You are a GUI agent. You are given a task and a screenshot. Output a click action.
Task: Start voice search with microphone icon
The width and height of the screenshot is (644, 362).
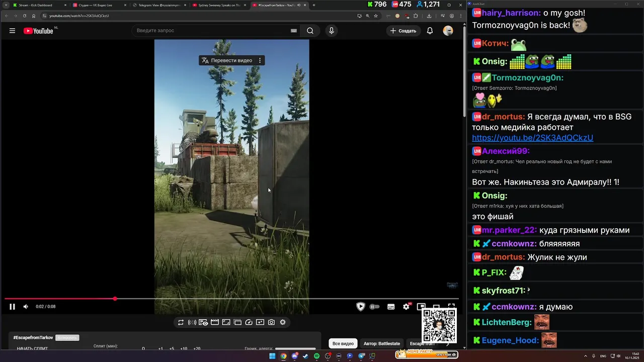pyautogui.click(x=331, y=31)
